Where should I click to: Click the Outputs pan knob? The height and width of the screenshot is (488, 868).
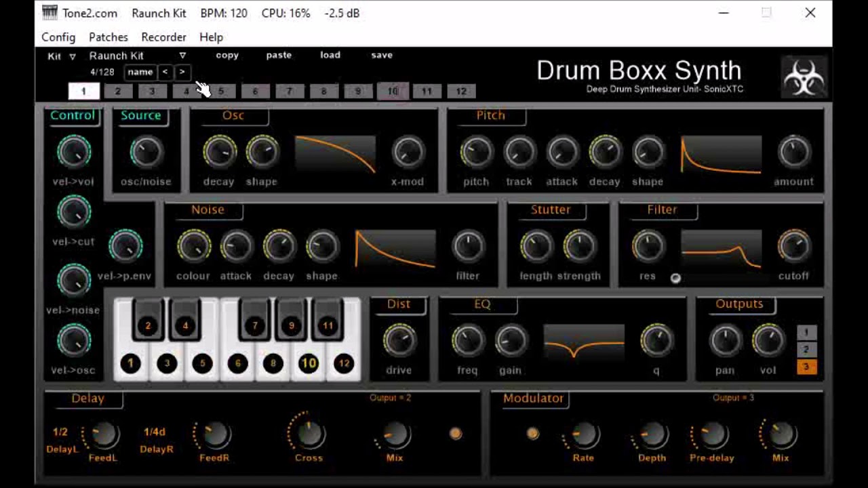[x=725, y=340]
